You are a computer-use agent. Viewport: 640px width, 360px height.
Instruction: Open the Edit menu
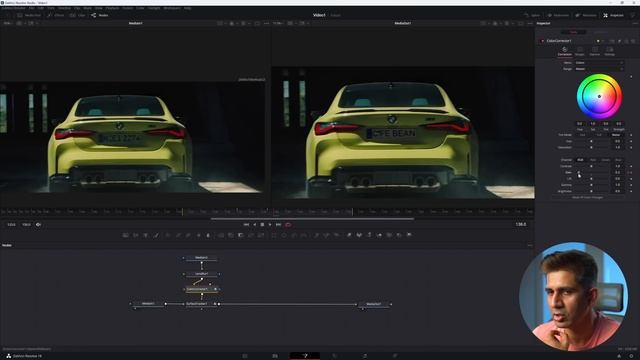41,8
